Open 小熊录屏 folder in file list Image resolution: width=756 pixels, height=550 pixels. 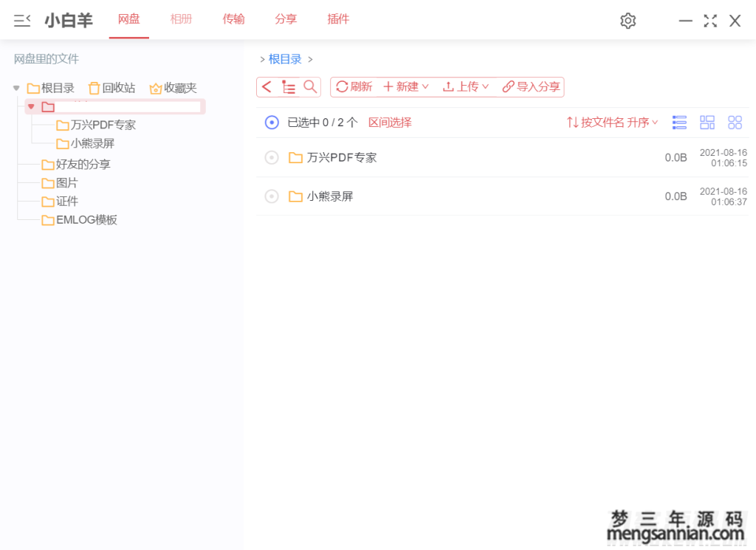coord(330,196)
